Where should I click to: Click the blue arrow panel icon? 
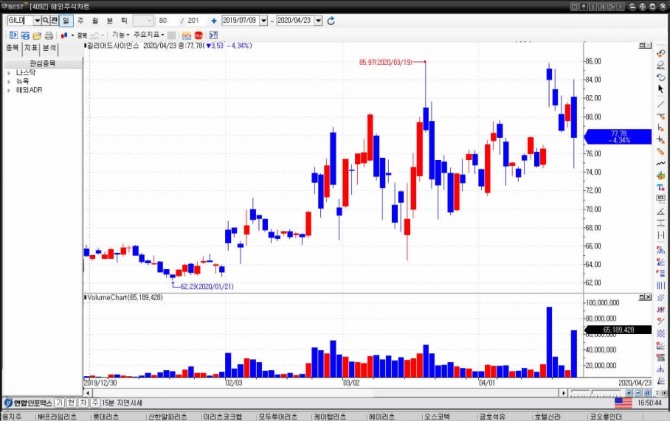pyautogui.click(x=213, y=35)
